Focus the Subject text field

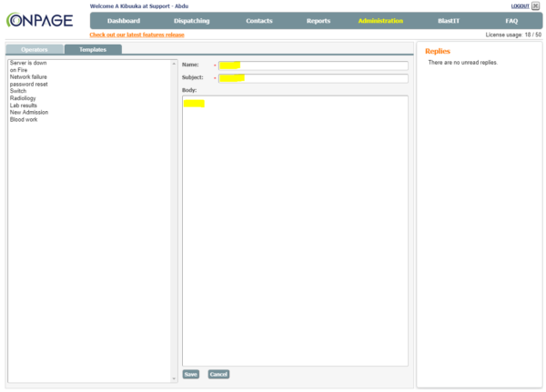313,78
